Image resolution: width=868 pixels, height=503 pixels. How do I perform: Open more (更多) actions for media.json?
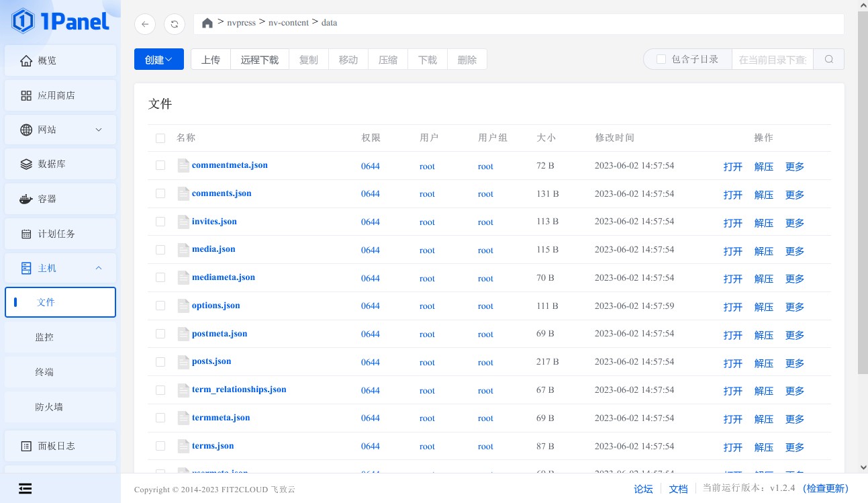(x=795, y=251)
